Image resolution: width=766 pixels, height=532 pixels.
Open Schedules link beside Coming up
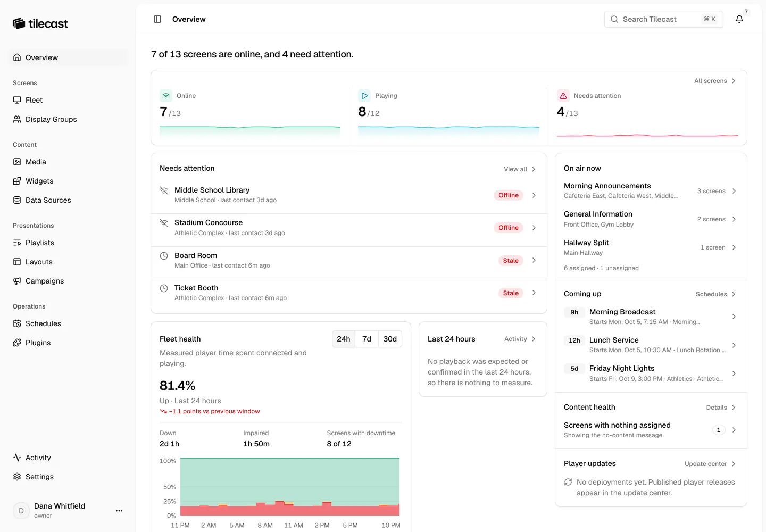coord(716,294)
